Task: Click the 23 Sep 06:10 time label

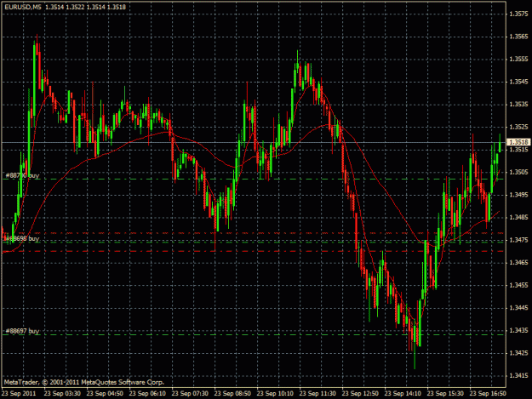Action: point(147,394)
